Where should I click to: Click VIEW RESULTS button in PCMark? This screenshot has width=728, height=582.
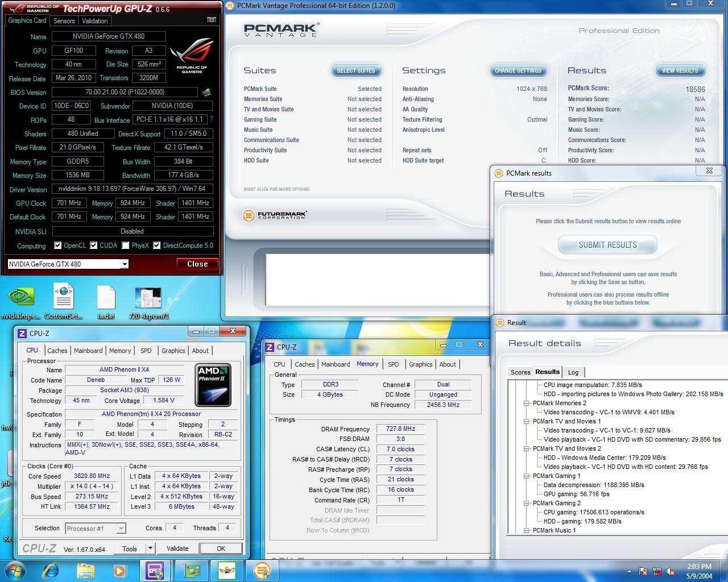pyautogui.click(x=680, y=70)
